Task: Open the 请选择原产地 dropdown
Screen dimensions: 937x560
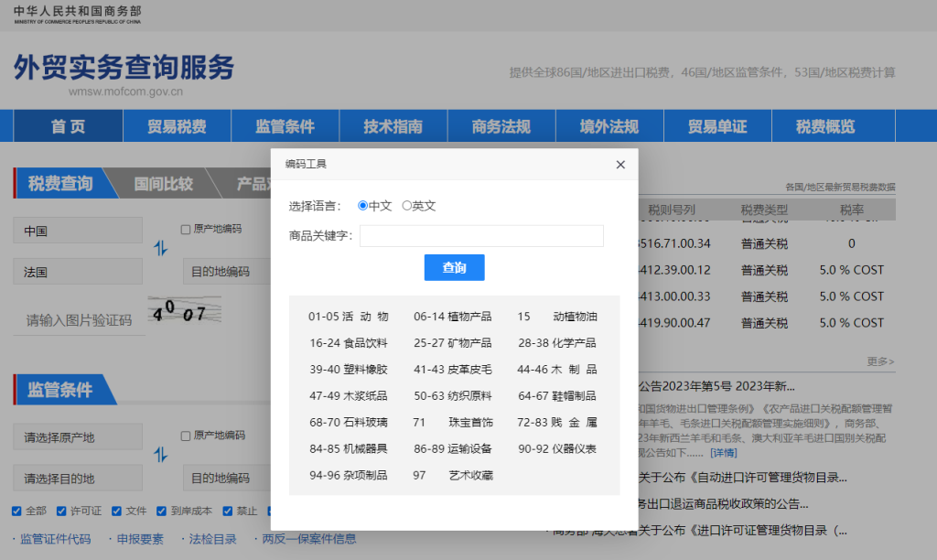Action: tap(78, 436)
